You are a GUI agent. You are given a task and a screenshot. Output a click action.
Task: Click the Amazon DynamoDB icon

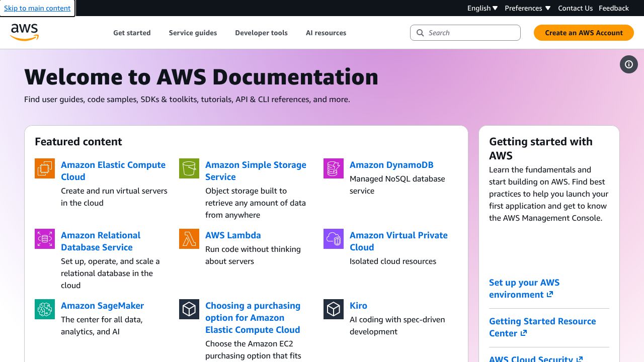(x=334, y=168)
